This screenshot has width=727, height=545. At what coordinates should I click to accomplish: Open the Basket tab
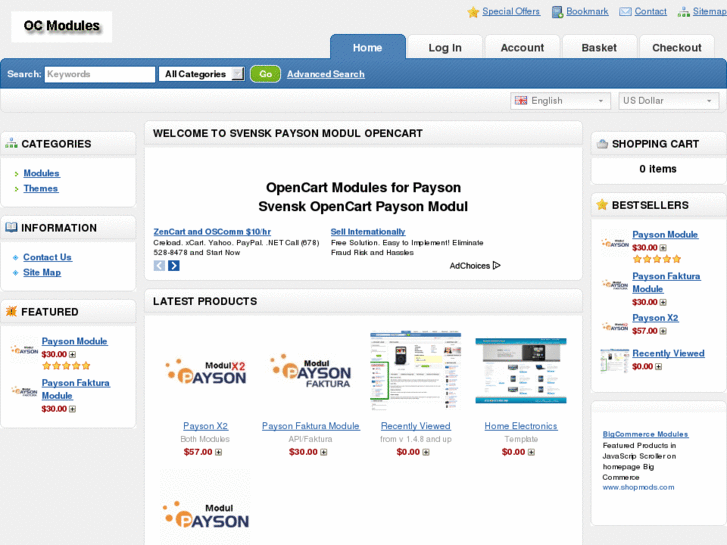pos(599,47)
